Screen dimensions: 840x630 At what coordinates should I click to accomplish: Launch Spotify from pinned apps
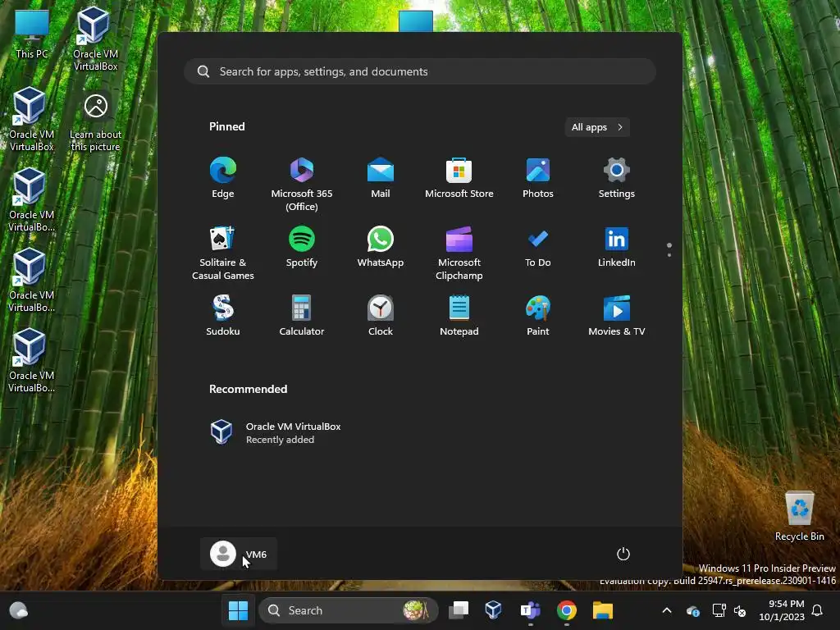point(302,247)
